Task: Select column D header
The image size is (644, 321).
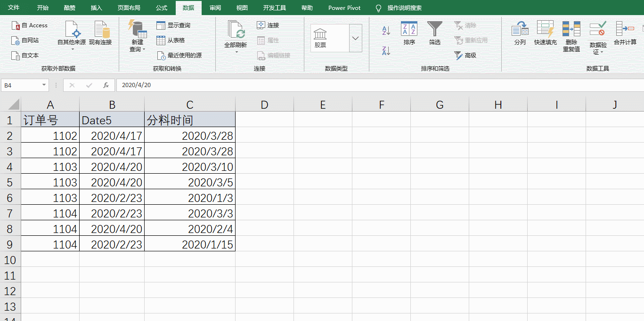Action: (264, 104)
